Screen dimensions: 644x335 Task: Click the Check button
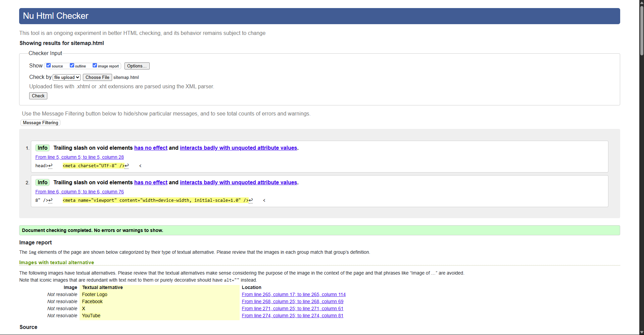(38, 96)
